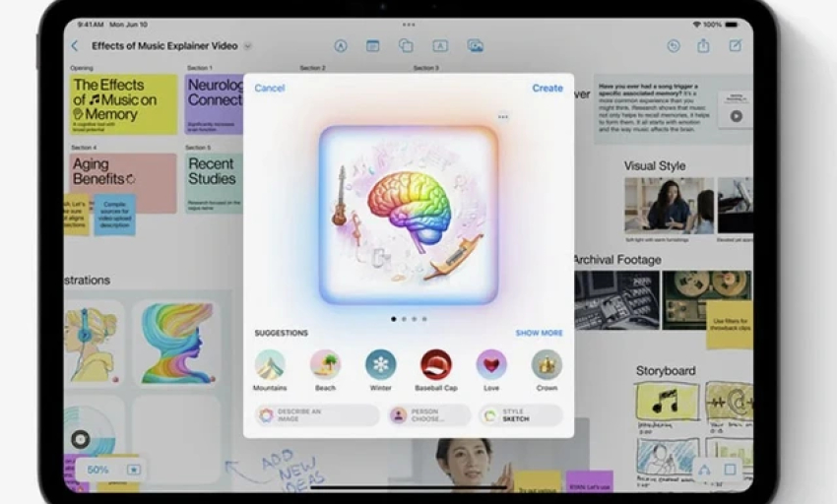
Task: Tap the first page indicator dot
Action: (394, 319)
